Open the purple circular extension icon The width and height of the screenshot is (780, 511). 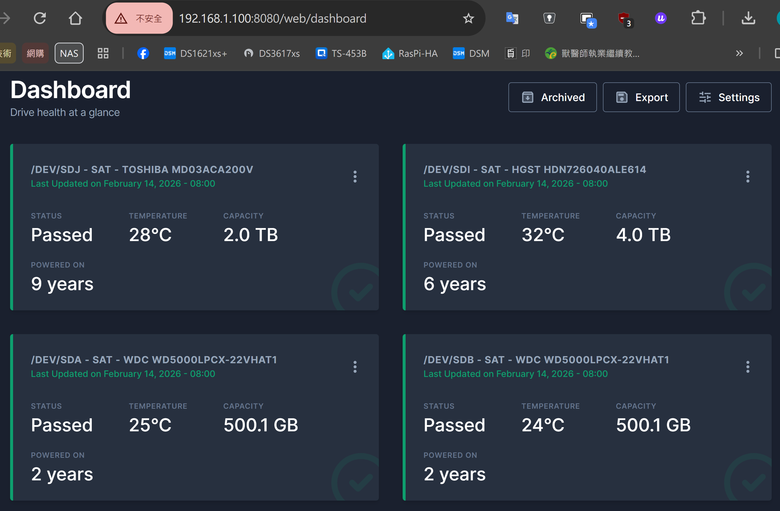[661, 18]
